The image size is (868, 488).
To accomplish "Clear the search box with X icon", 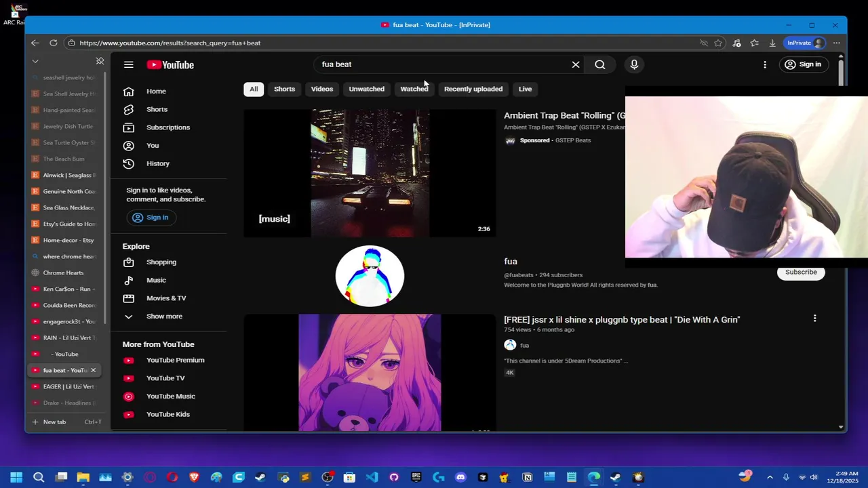I will [x=576, y=64].
